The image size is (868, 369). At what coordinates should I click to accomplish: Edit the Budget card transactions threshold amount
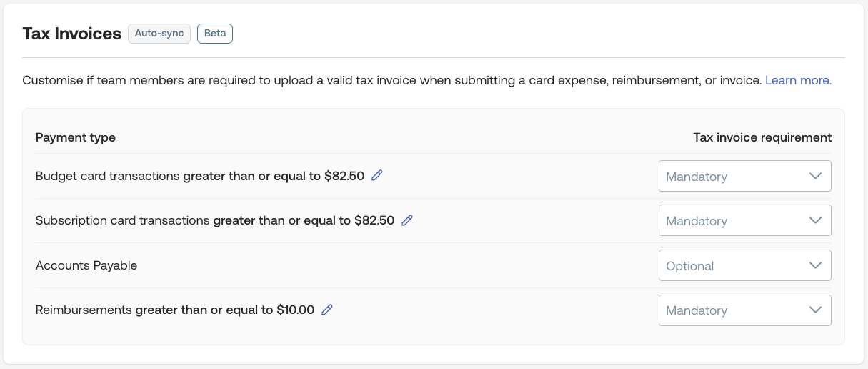pos(377,175)
